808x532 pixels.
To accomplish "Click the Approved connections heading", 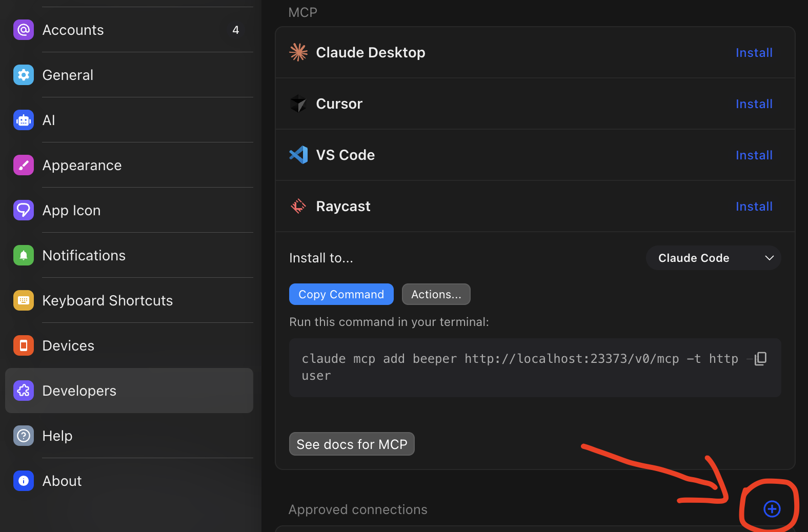I will pos(358,509).
